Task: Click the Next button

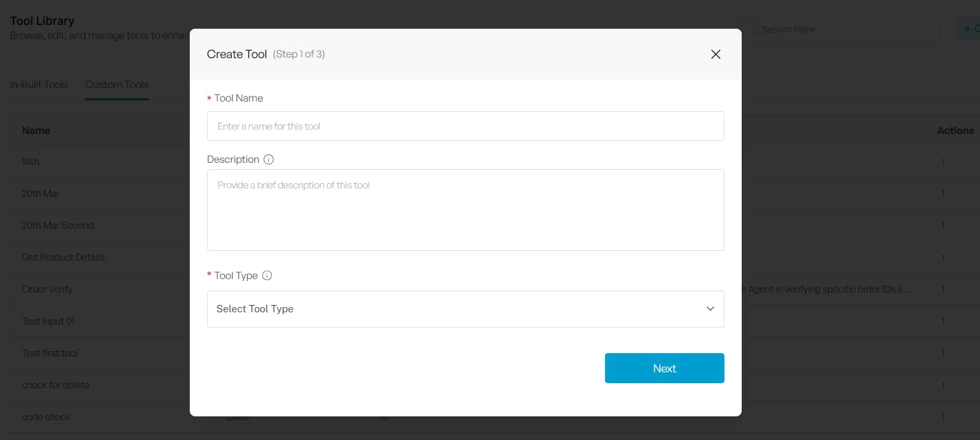Action: pos(664,368)
